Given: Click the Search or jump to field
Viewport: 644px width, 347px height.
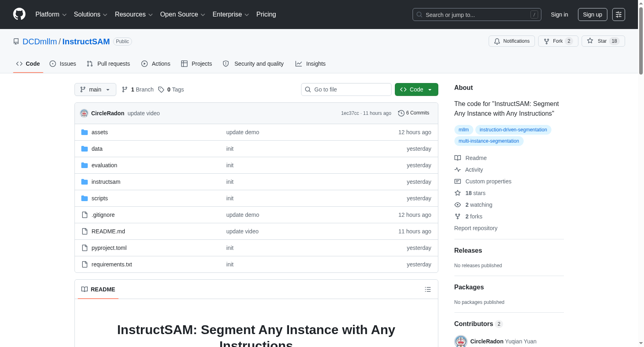Looking at the screenshot, I should (x=477, y=15).
